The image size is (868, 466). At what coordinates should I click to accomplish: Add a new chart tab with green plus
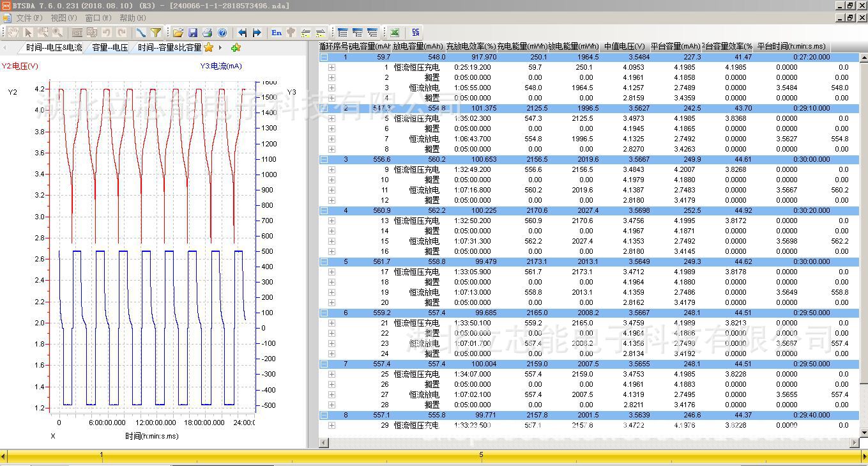pyautogui.click(x=236, y=47)
